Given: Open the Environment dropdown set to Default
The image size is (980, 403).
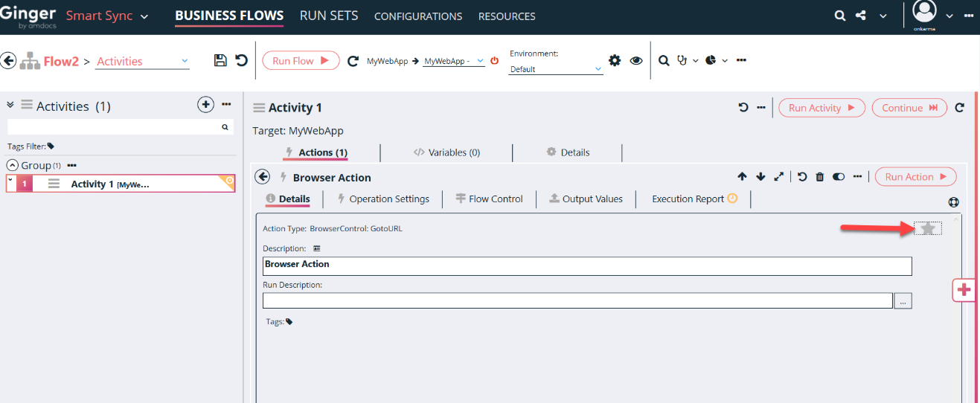Looking at the screenshot, I should click(555, 69).
